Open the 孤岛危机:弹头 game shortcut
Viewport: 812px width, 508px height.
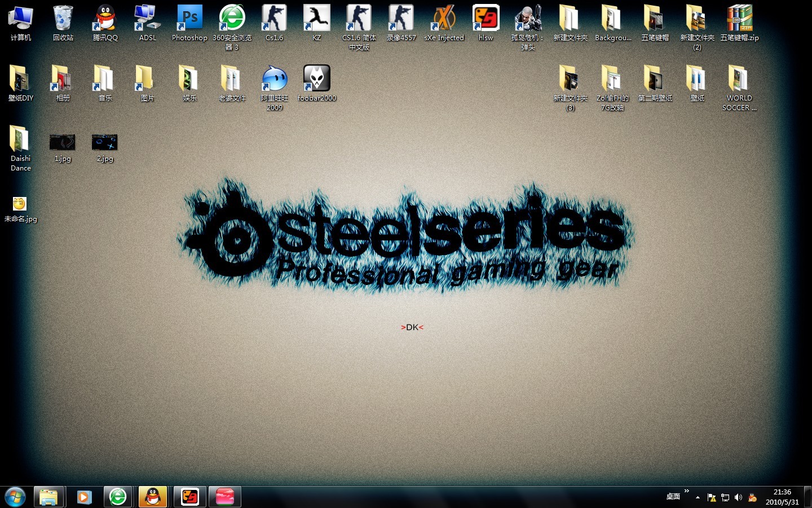[528, 28]
